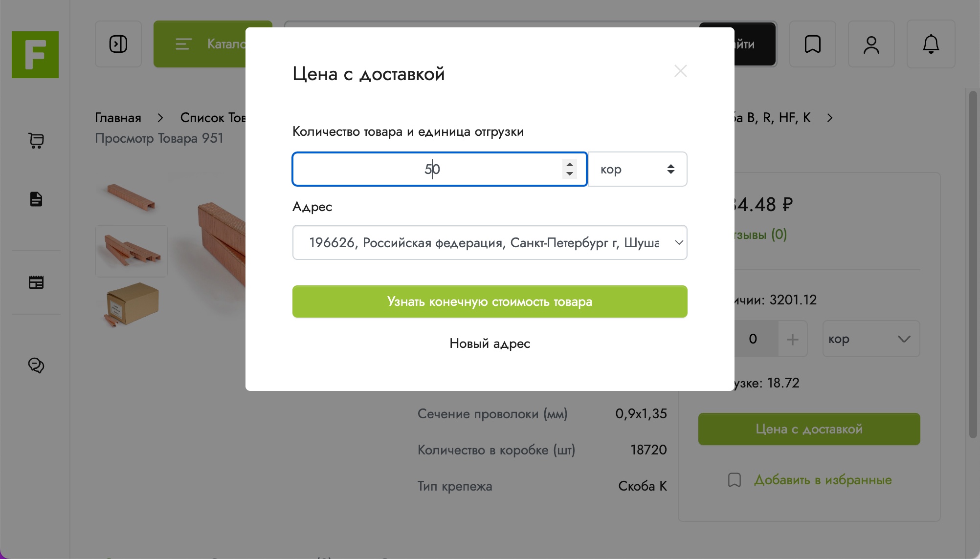Open notifications bell icon
This screenshot has width=980, height=559.
(x=931, y=44)
